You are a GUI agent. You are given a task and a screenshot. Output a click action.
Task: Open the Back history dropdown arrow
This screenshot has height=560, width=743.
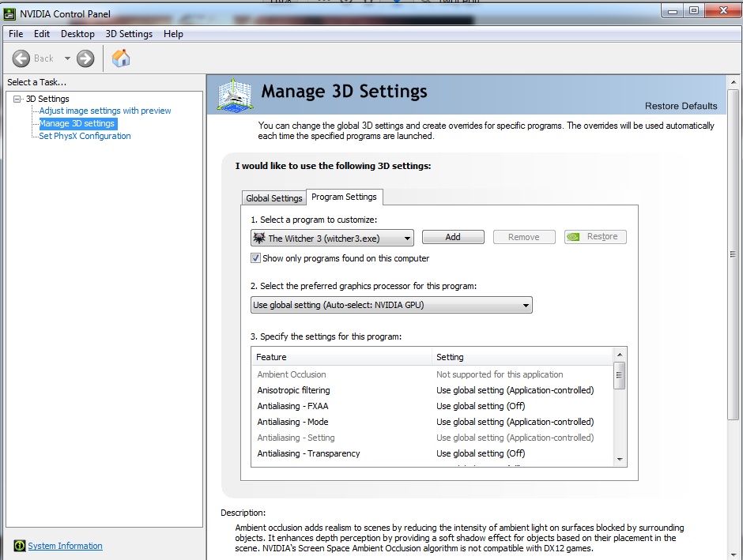(67, 58)
